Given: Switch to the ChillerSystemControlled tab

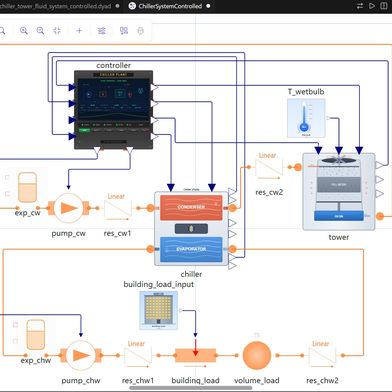Looking at the screenshot, I should pos(170,6).
